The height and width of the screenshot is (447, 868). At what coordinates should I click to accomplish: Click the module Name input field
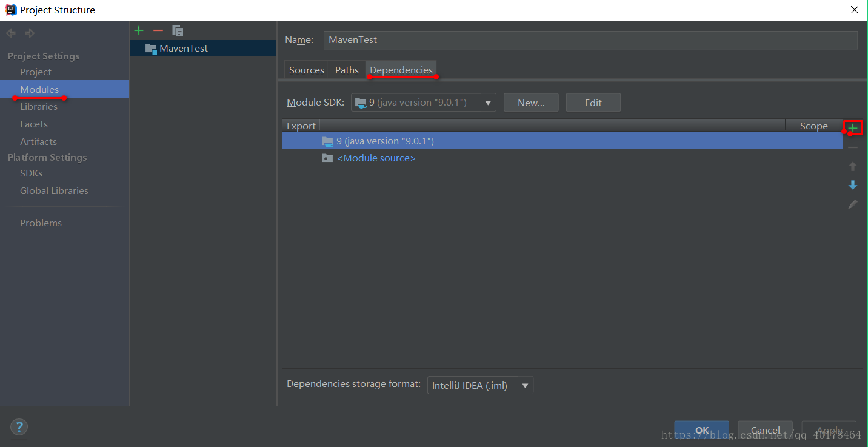(x=590, y=40)
